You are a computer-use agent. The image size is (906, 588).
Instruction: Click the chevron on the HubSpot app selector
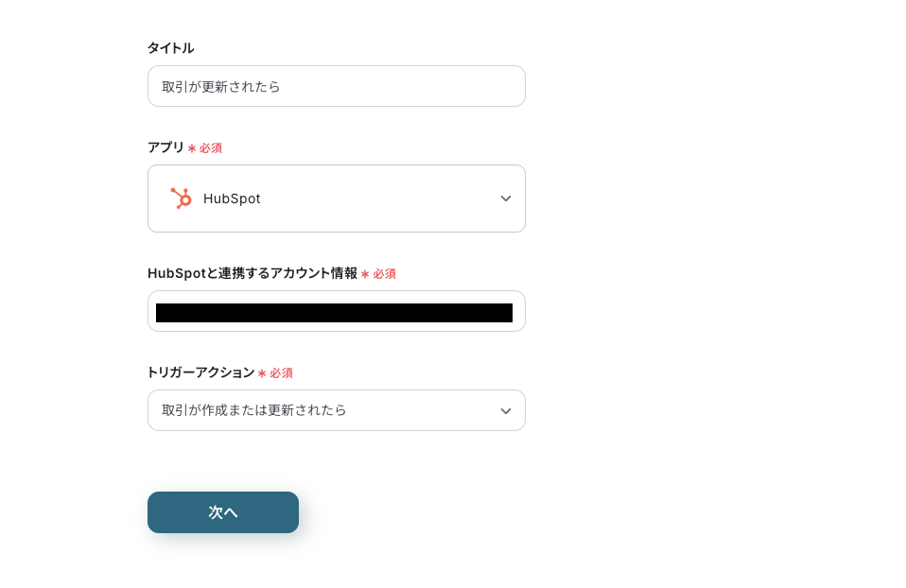click(x=506, y=199)
